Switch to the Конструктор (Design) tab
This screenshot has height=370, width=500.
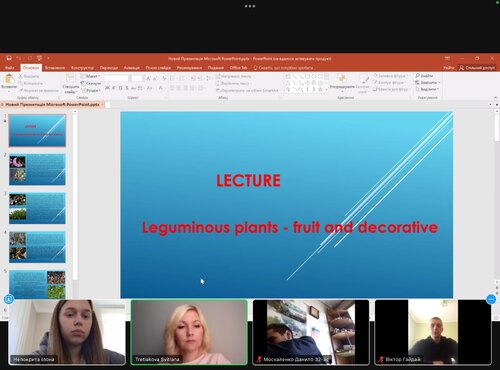(82, 68)
